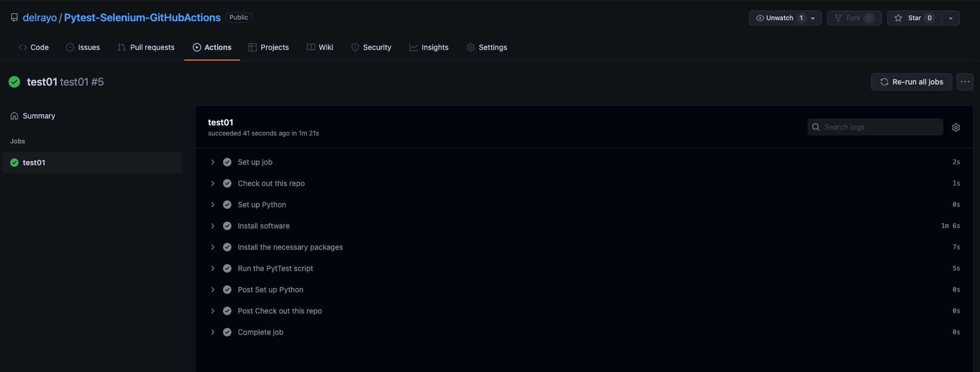Click the fork icon in Fork button
980x372 pixels.
(838, 18)
